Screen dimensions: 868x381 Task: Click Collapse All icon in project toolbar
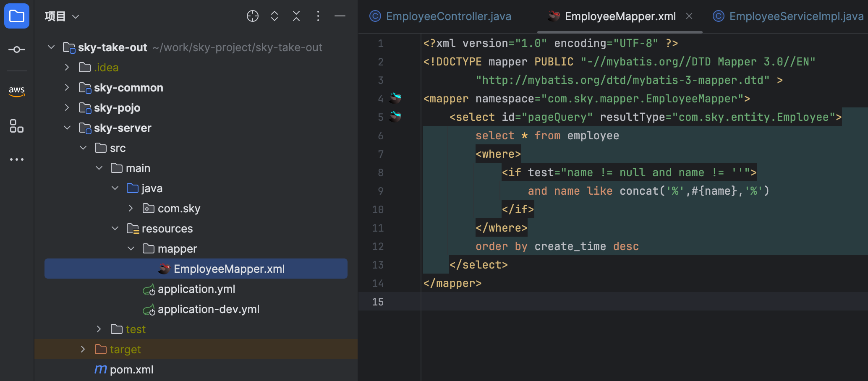(x=296, y=16)
